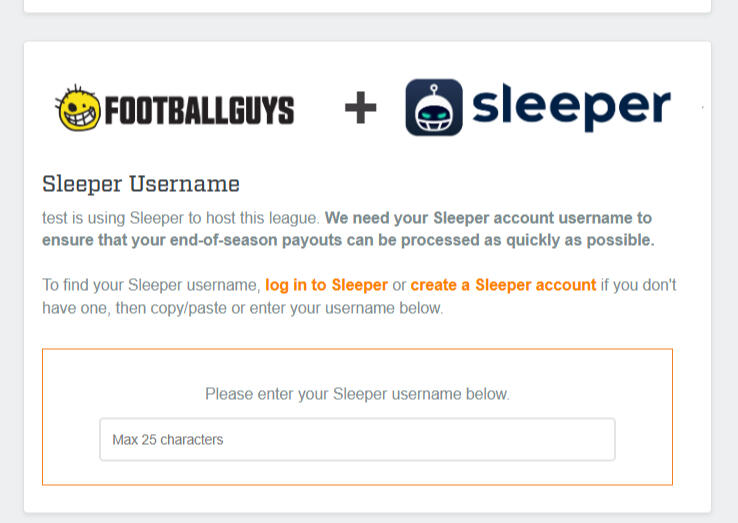Click the robot's glowing eyes in Sleeper icon
Screen dimensions: 738x523
tap(433, 112)
